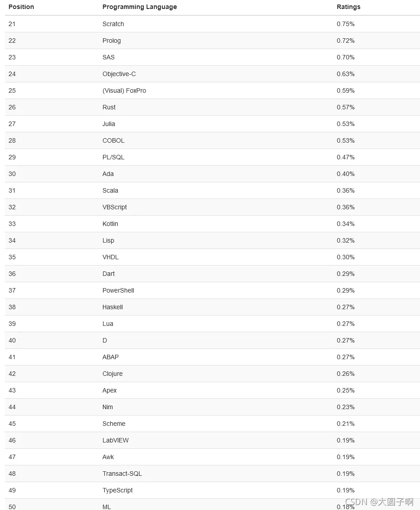The image size is (420, 510).
Task: Click the Programming Language column header
Action: click(x=140, y=7)
